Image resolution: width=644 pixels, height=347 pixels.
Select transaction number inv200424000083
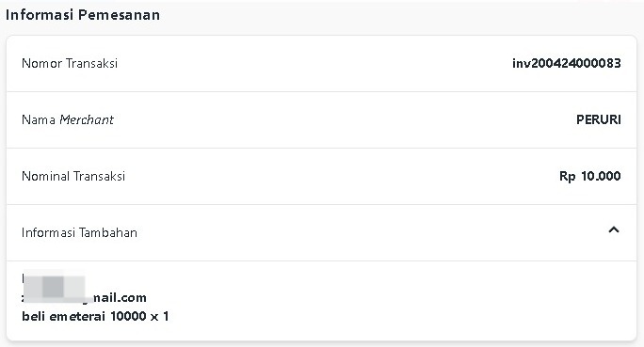pyautogui.click(x=567, y=63)
